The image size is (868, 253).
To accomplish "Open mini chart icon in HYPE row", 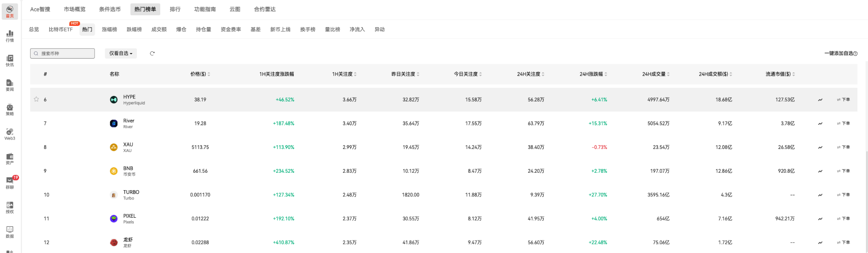I will click(x=820, y=100).
